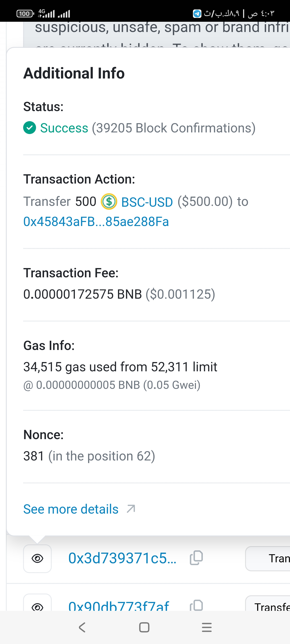Tap the Telegram notification icon in status bar
The image size is (290, 644).
coord(197,13)
